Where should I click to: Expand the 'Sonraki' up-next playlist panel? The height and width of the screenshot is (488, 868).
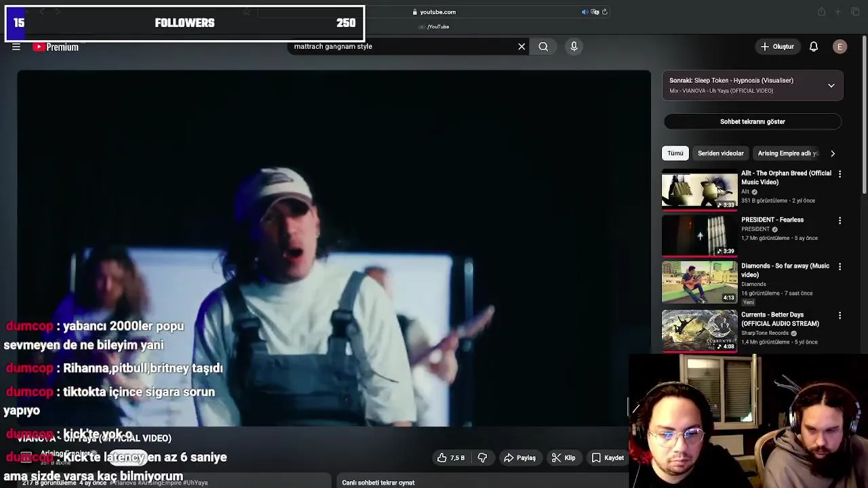(x=831, y=85)
